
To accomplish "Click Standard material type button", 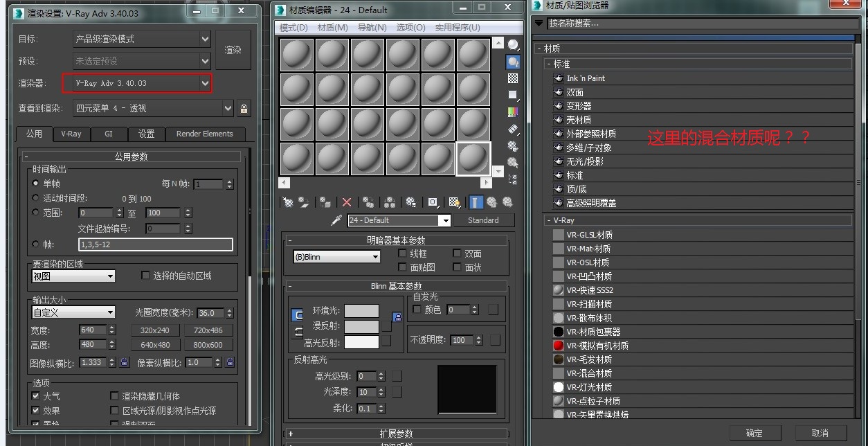I will click(483, 220).
